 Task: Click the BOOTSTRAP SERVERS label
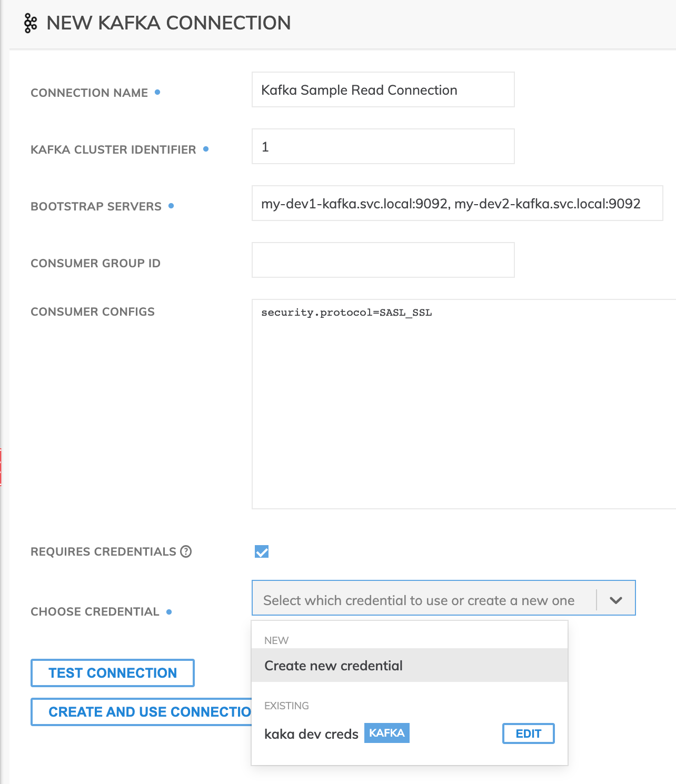(x=96, y=206)
